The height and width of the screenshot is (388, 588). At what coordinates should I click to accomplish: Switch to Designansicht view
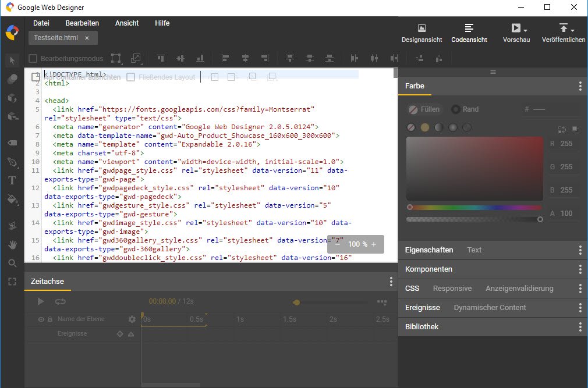(x=421, y=33)
